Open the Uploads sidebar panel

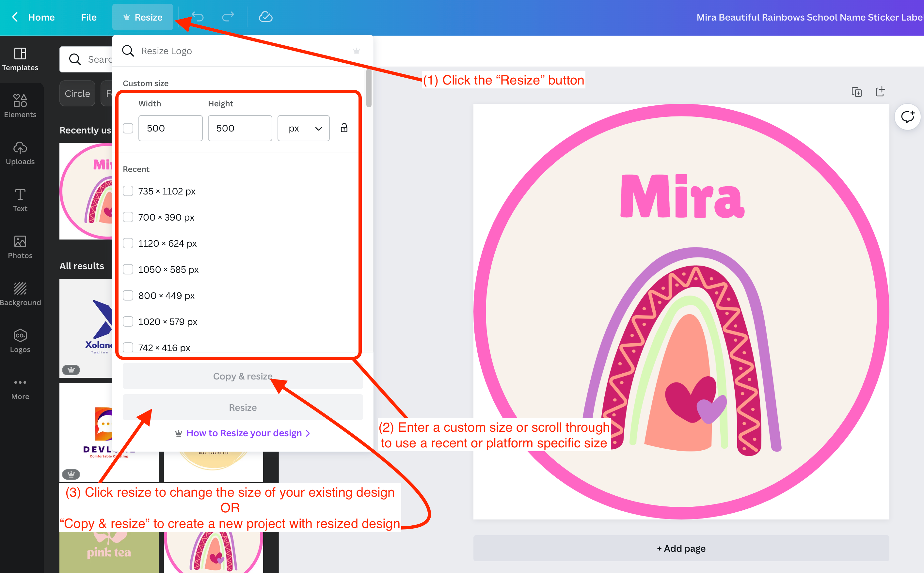coord(20,153)
